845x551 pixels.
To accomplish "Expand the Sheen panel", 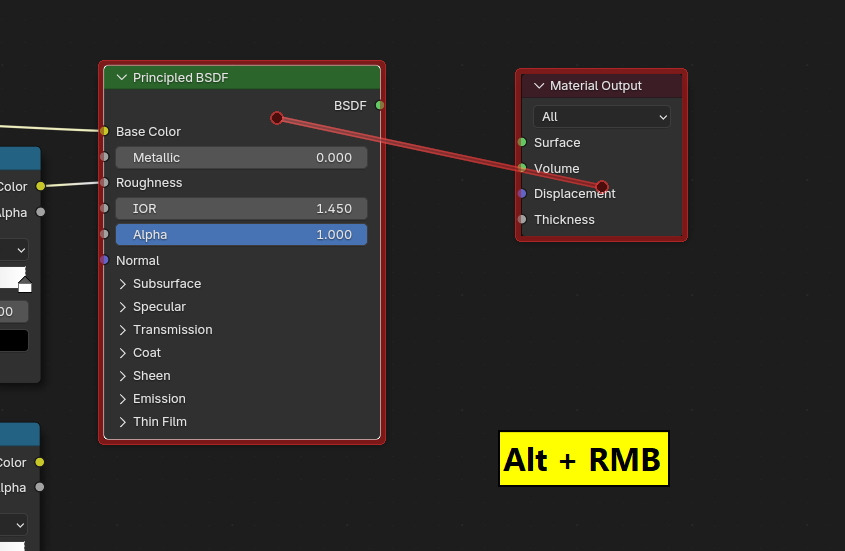I will (x=123, y=376).
